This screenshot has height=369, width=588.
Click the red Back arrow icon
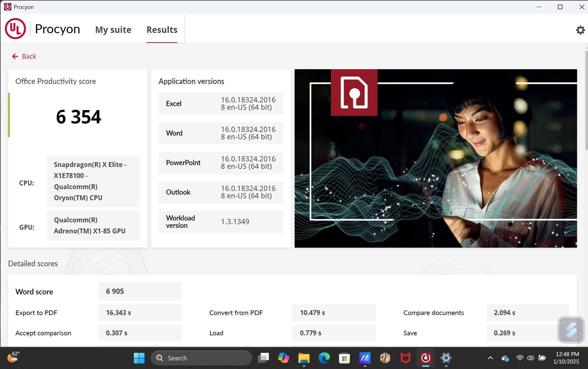(15, 56)
